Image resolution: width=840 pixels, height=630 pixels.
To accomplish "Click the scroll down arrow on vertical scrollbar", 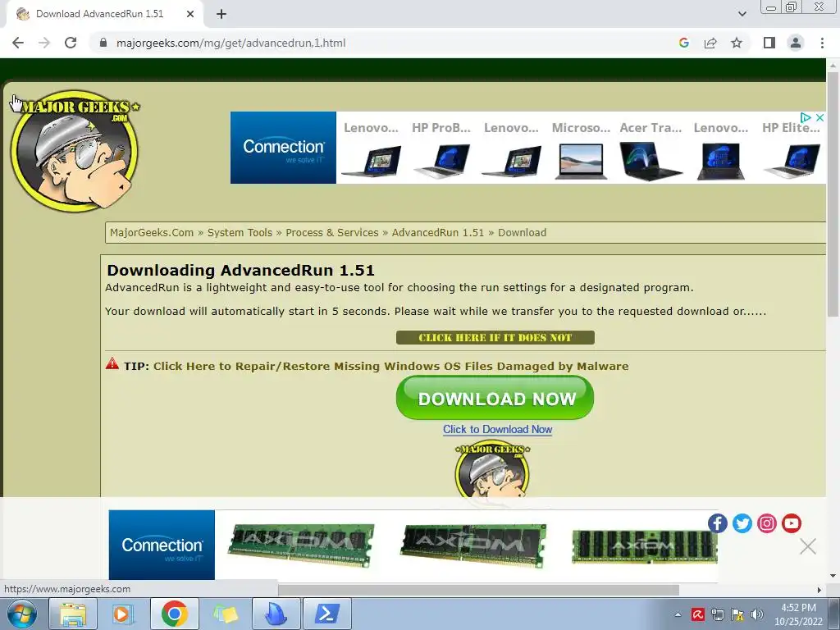I will (833, 576).
